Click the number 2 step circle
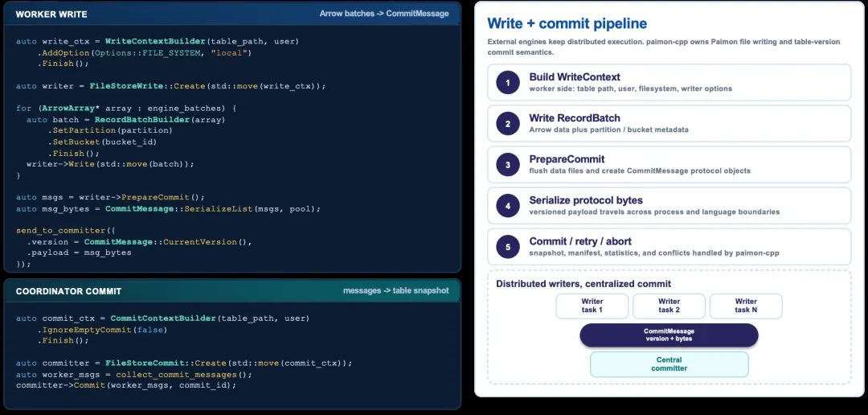Viewport: 868px width, 415px height. tap(508, 124)
